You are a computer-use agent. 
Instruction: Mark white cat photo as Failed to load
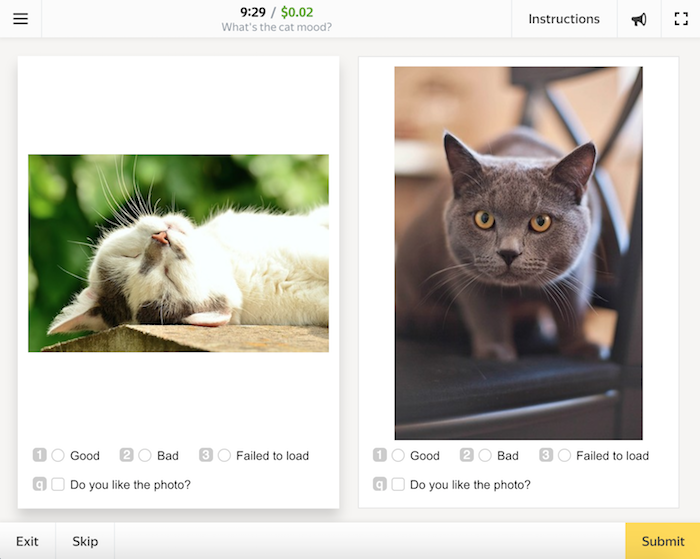pos(224,455)
